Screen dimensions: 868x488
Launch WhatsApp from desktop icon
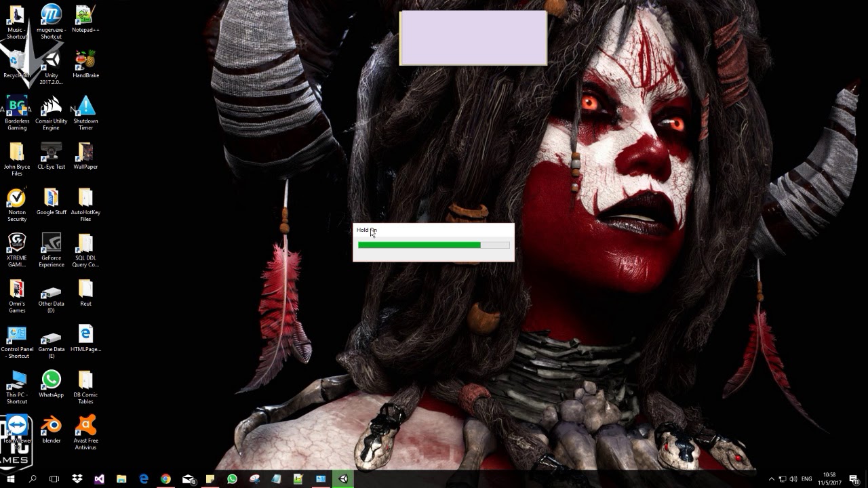pos(51,384)
